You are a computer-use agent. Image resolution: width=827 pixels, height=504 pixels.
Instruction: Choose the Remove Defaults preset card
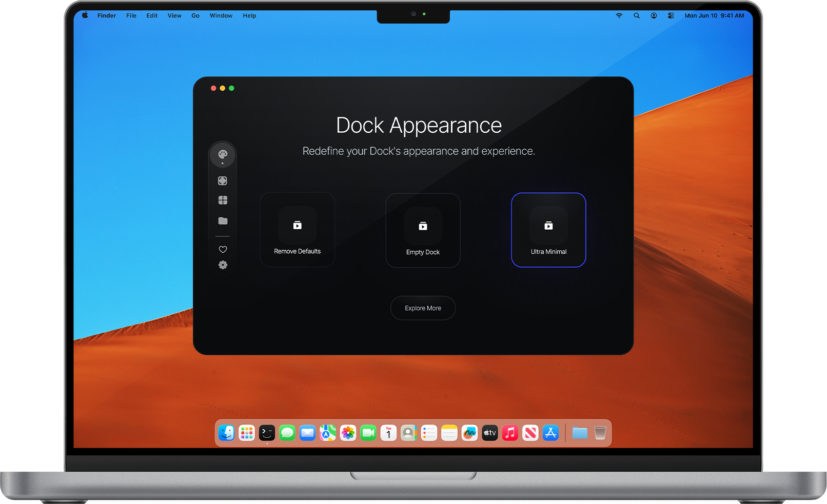click(298, 230)
